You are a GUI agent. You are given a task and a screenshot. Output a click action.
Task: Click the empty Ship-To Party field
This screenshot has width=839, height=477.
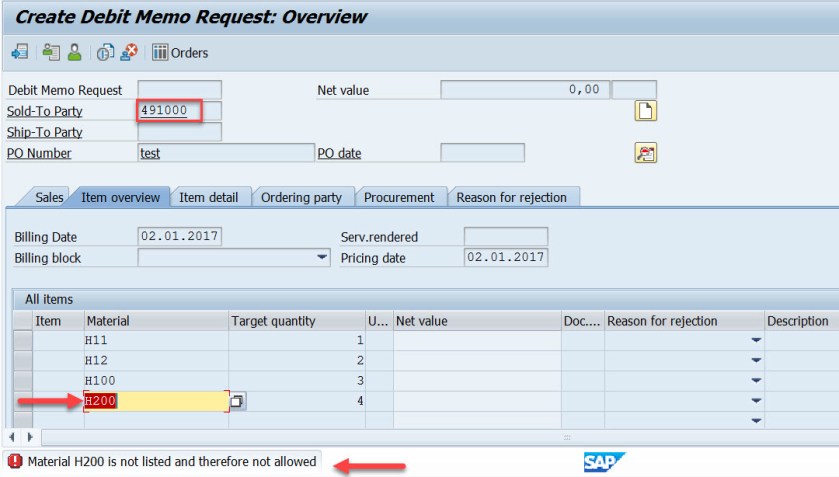(179, 132)
